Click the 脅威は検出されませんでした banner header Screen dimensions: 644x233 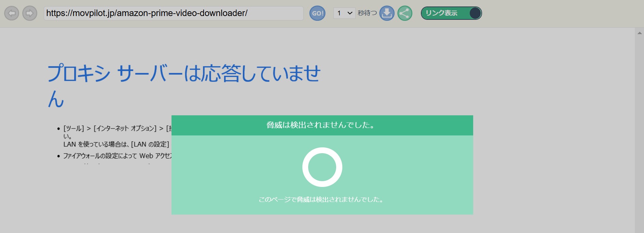point(322,125)
